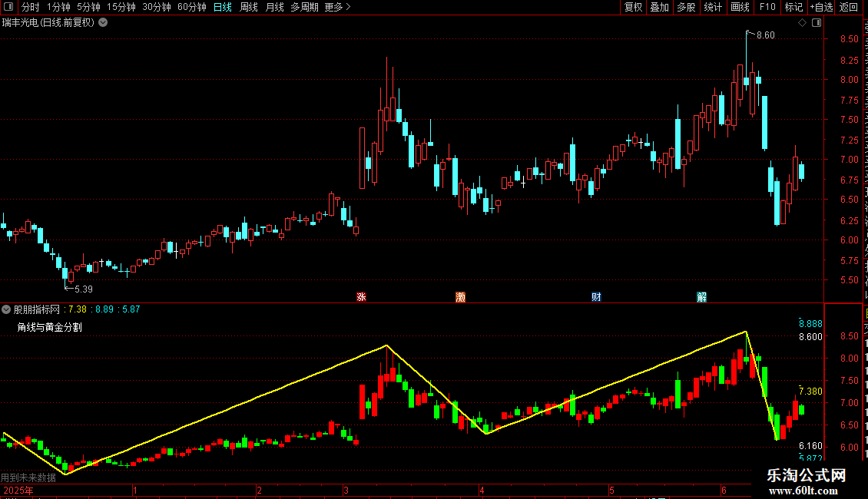Click the 用到未来数据 notice text
Viewport: 868px width, 499px height.
28,478
